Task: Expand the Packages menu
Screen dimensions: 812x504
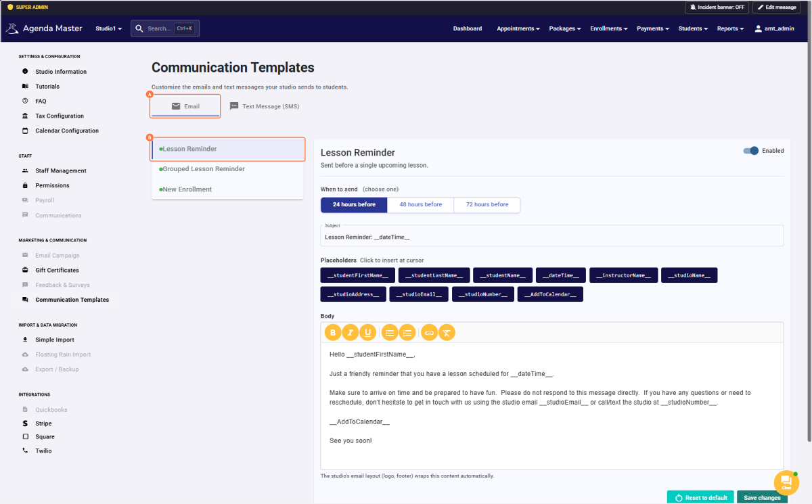Action: pos(565,28)
